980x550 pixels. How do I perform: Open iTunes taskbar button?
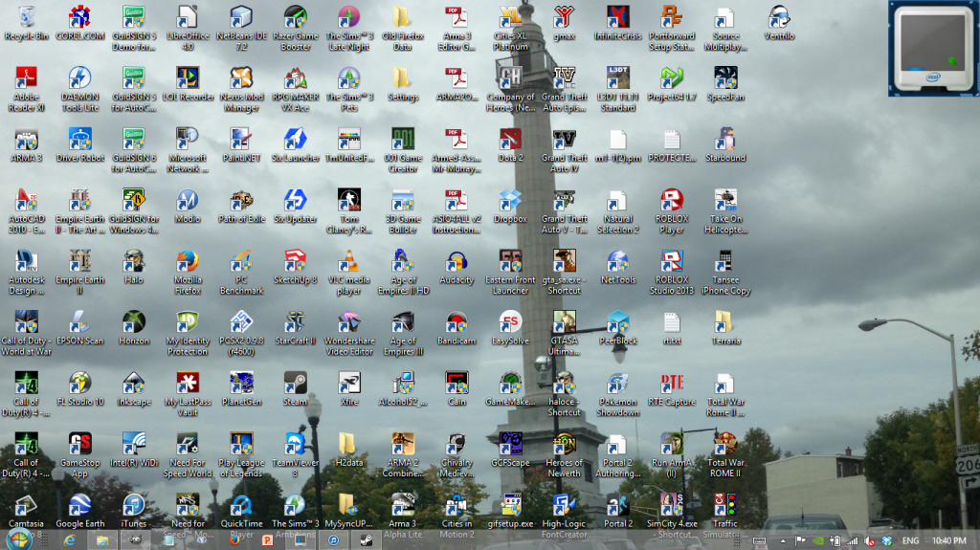click(x=334, y=540)
